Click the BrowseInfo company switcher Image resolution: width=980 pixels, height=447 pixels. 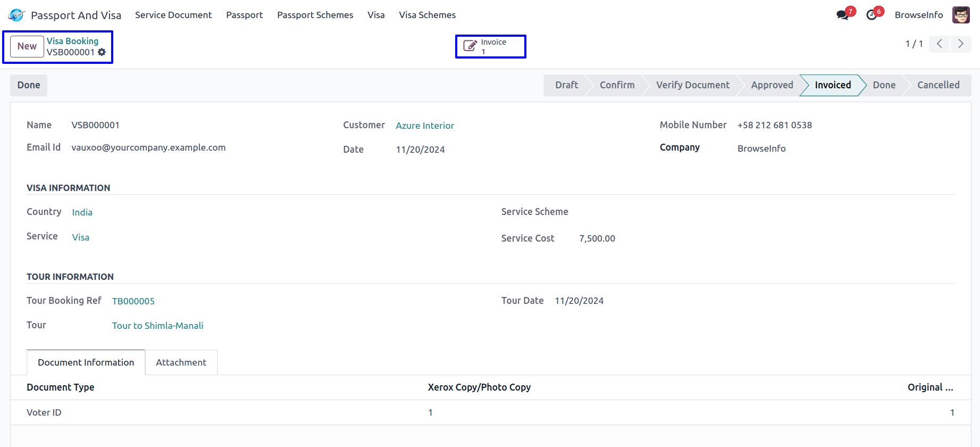click(919, 15)
